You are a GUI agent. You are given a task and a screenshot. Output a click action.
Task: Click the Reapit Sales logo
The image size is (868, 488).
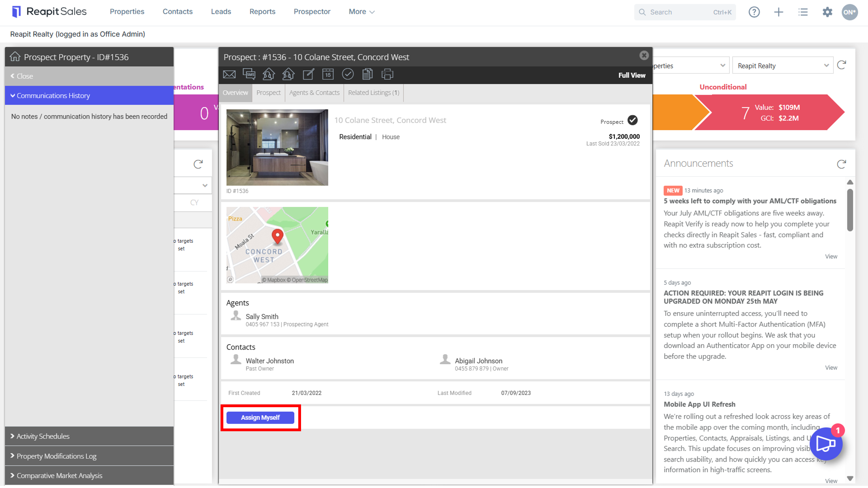49,12
